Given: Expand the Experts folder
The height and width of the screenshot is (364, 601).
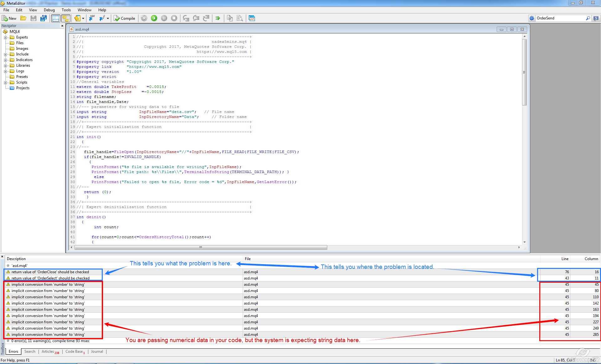Looking at the screenshot, I should [5, 38].
